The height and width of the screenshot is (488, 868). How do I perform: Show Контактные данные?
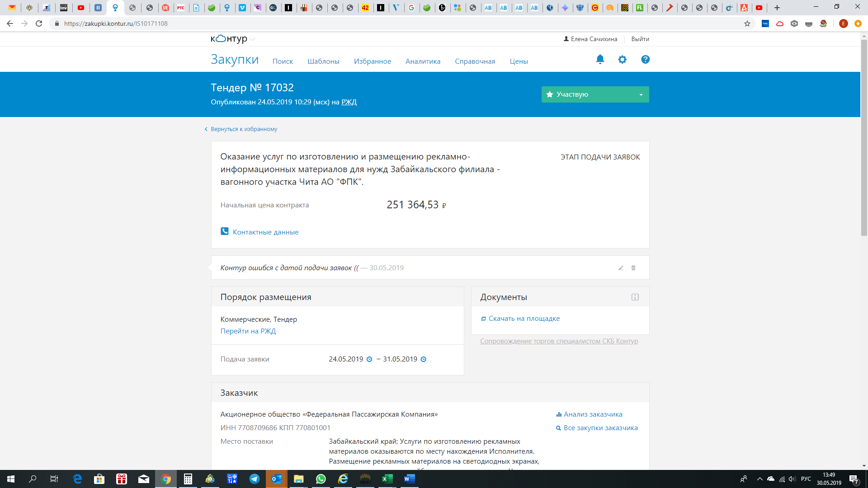click(265, 232)
